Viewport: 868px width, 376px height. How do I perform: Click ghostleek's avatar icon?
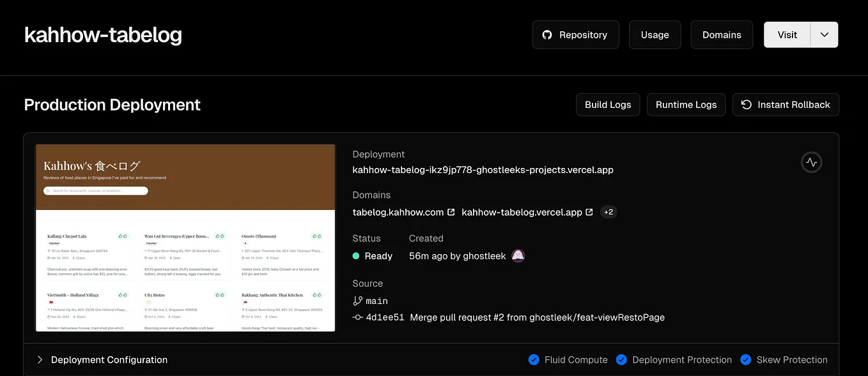pos(518,255)
